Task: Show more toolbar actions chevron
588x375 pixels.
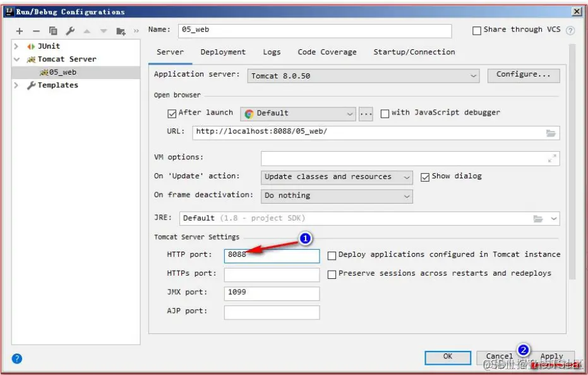Action: coord(136,31)
